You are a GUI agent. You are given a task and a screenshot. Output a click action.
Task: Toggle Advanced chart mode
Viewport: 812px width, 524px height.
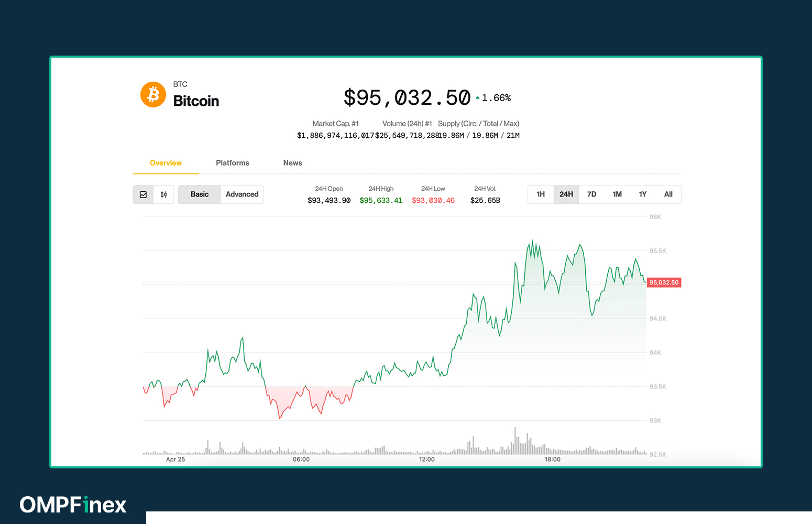pos(242,194)
